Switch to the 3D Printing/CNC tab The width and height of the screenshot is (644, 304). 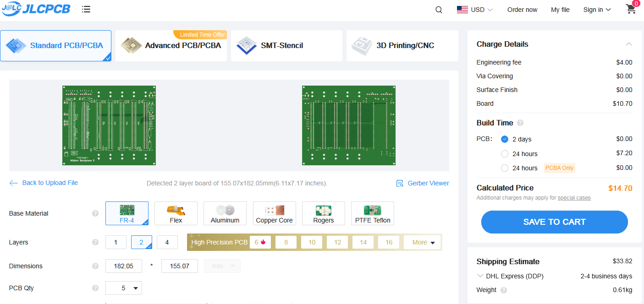click(402, 46)
